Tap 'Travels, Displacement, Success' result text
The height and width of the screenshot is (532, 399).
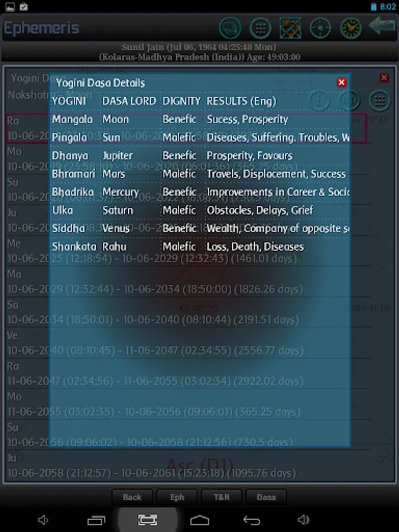click(x=276, y=174)
